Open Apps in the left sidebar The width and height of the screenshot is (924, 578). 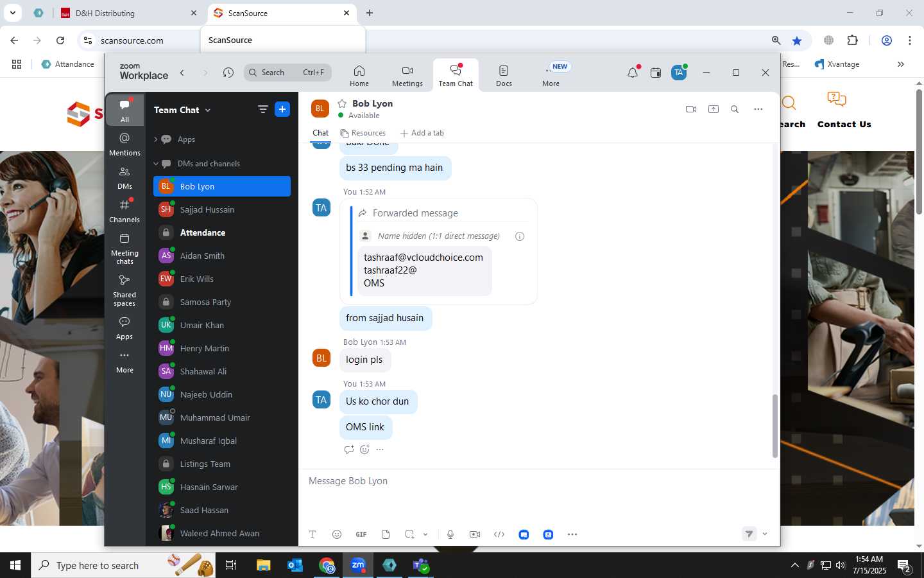click(124, 328)
